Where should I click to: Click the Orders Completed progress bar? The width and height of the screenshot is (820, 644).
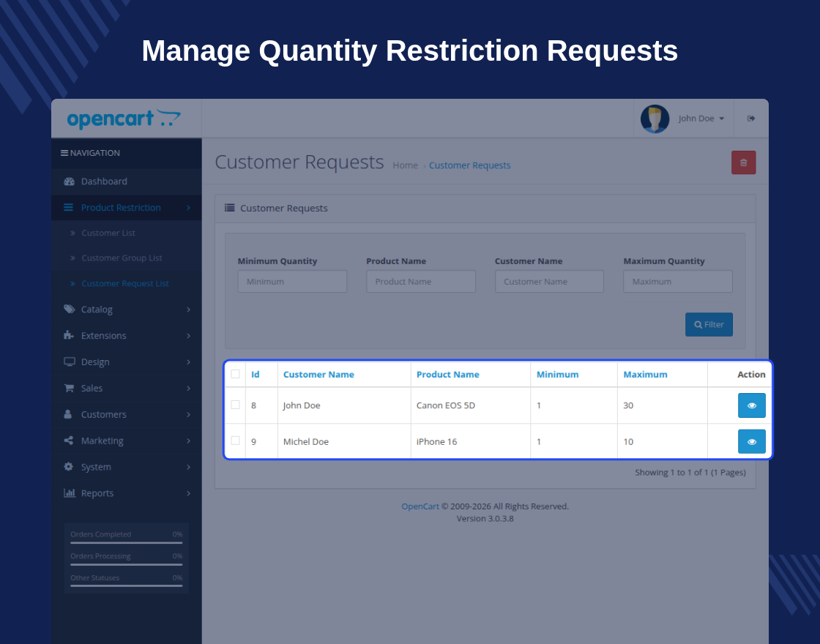(x=127, y=542)
